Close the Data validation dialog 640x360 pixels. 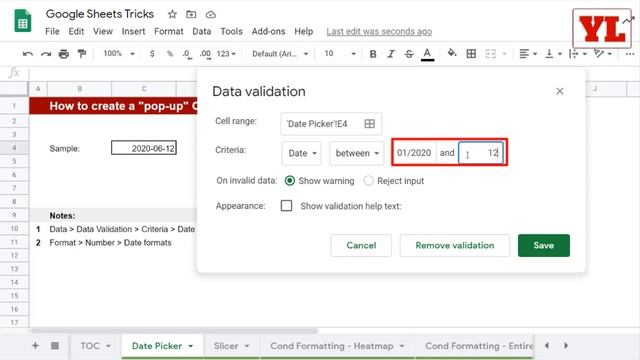(x=560, y=91)
